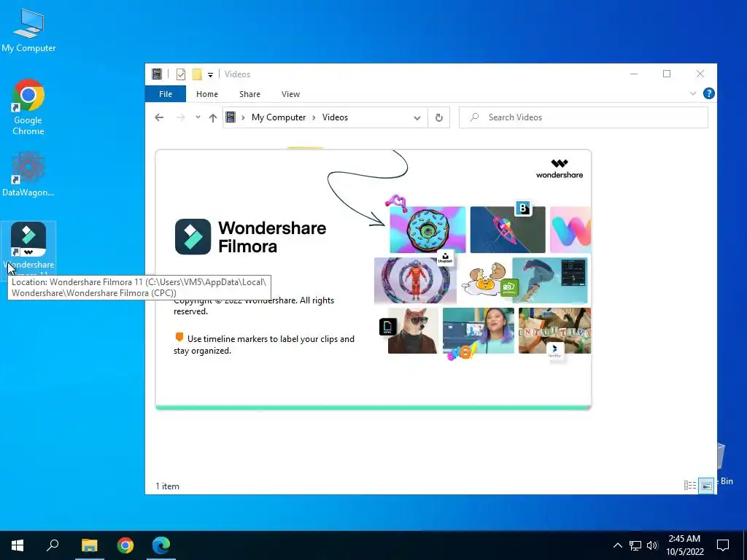Viewport: 747px width, 560px height.
Task: Open the notification center icon
Action: click(723, 545)
